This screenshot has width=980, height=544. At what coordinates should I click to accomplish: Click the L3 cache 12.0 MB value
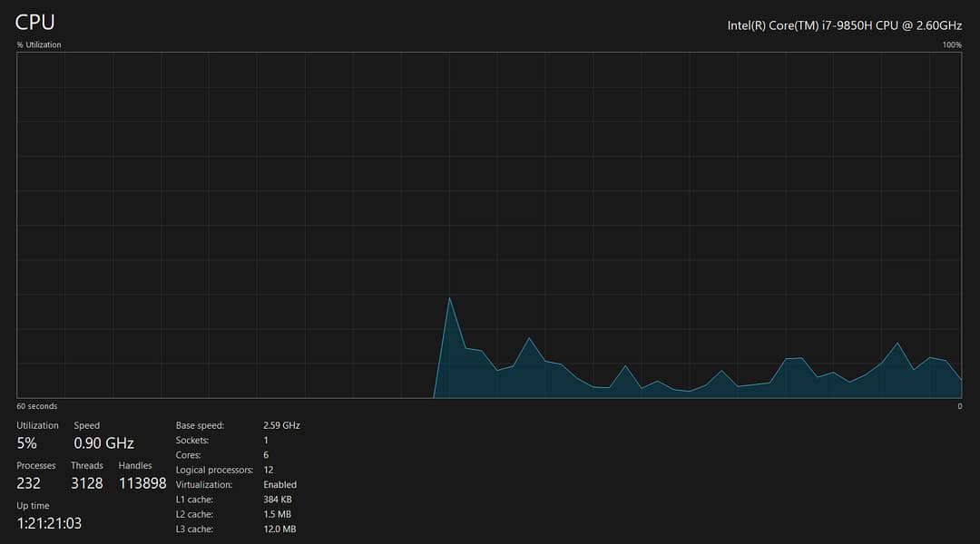279,529
